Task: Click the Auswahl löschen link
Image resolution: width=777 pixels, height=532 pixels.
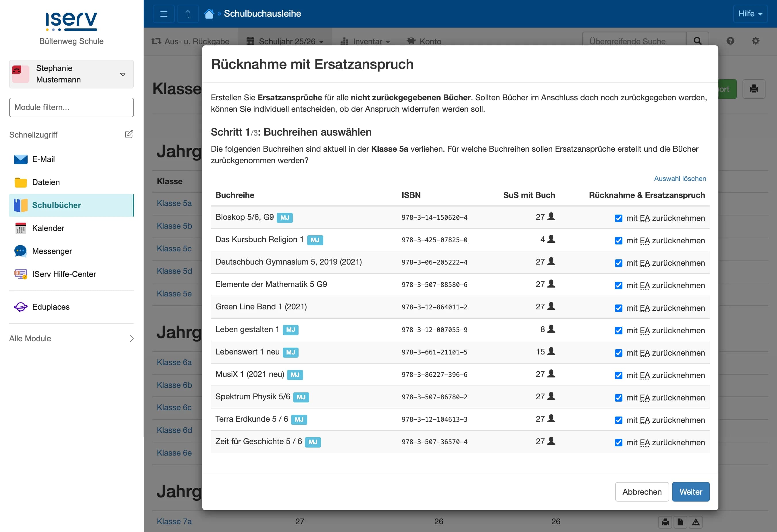Action: point(680,178)
